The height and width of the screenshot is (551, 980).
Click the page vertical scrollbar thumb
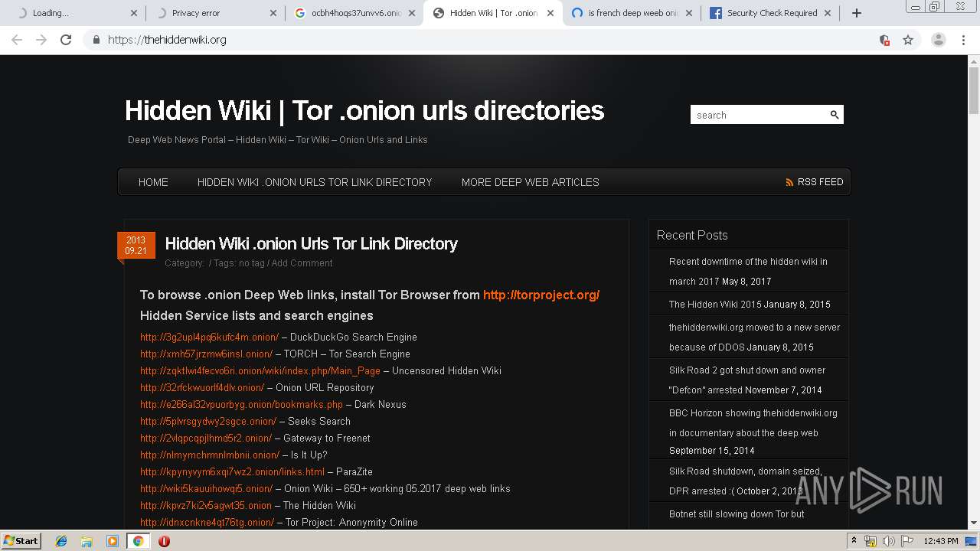tap(974, 90)
